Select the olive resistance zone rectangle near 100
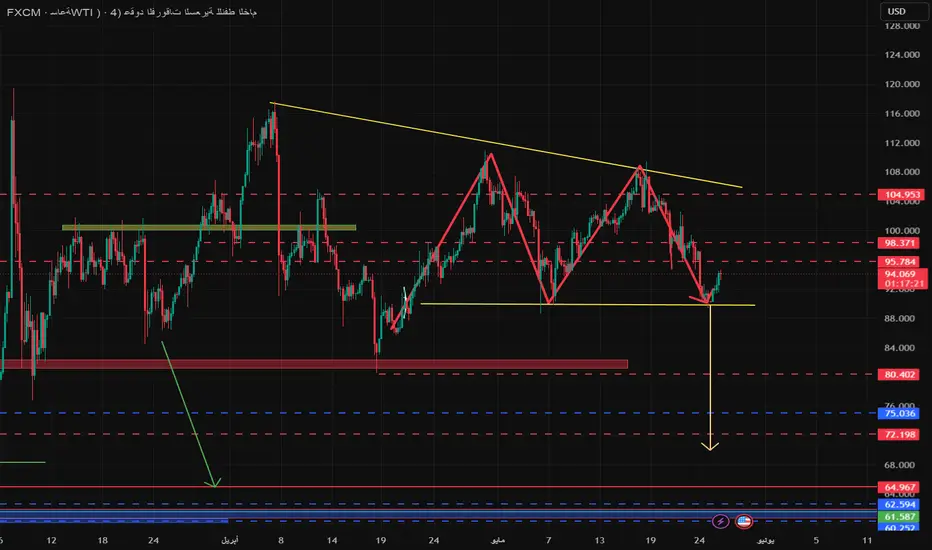This screenshot has height=550, width=932. (209, 227)
